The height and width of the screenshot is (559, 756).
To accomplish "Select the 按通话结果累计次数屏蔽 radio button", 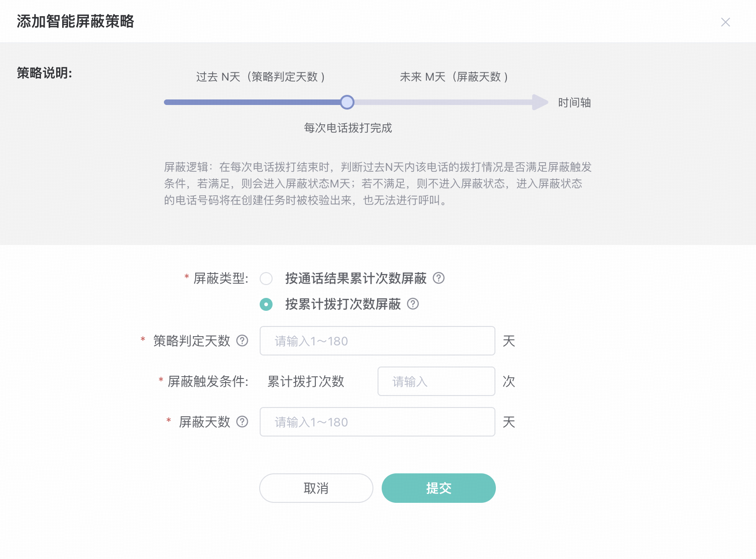I will click(x=266, y=279).
